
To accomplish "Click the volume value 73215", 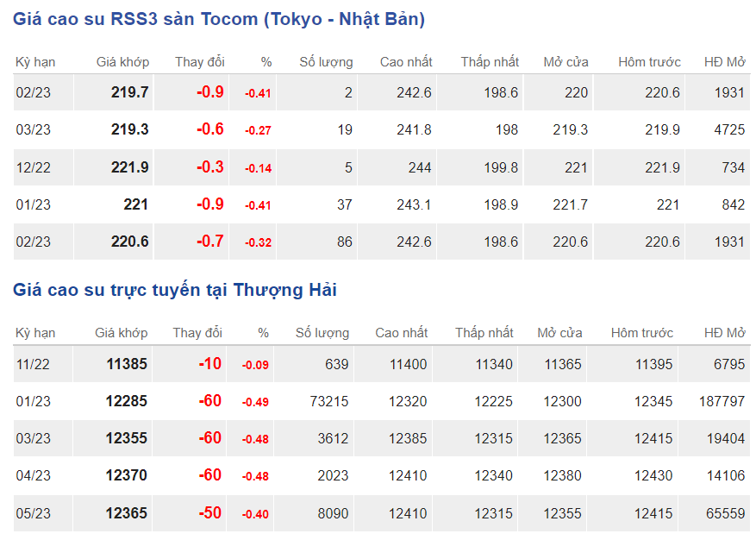I will click(324, 401).
